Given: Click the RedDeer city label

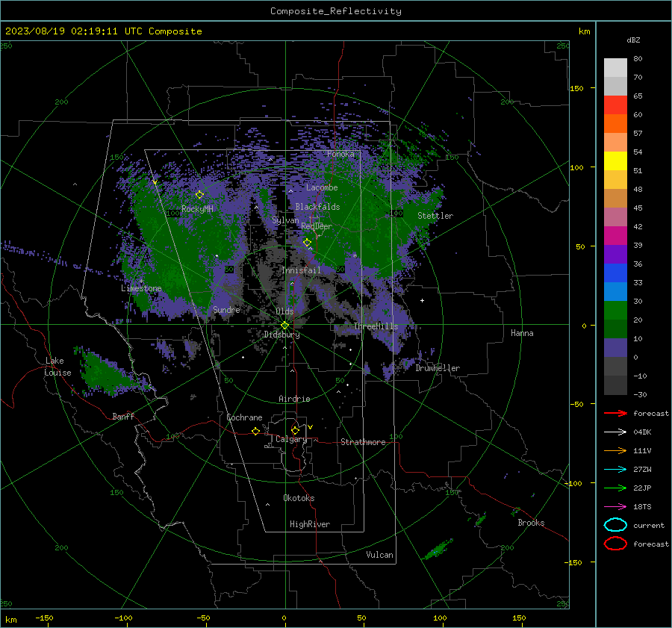Looking at the screenshot, I should point(317,226).
